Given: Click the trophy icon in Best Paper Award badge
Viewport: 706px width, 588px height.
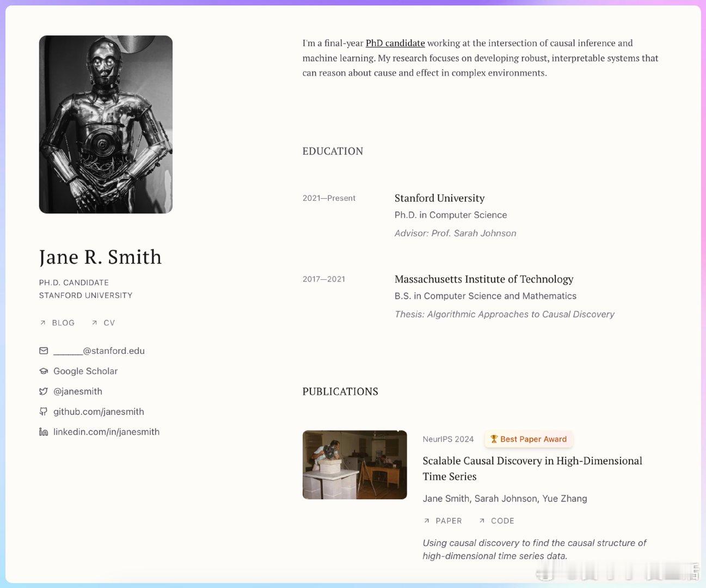Looking at the screenshot, I should tap(494, 439).
